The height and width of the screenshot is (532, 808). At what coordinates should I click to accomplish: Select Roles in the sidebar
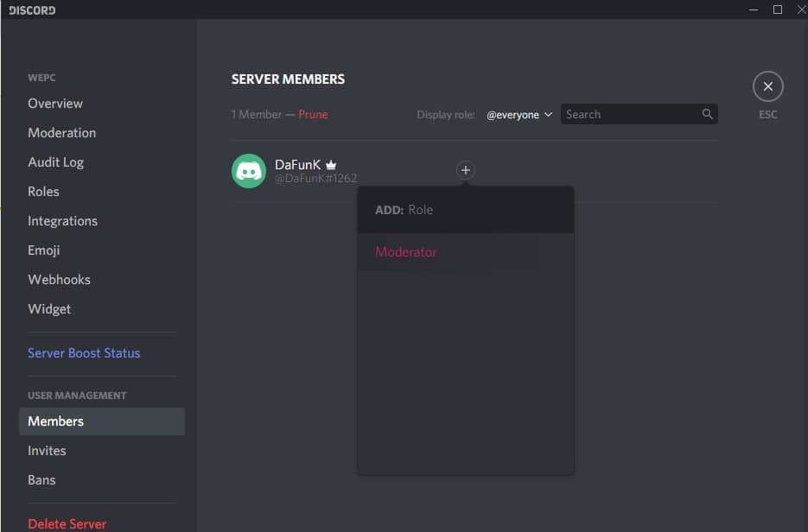coord(43,192)
